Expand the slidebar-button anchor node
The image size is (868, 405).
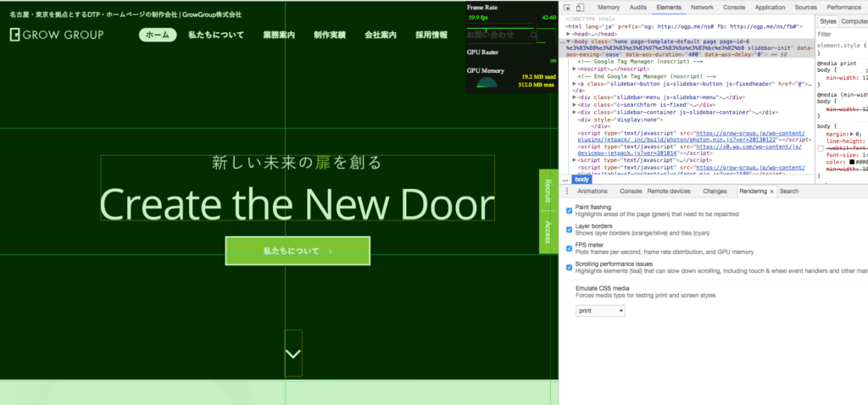pyautogui.click(x=575, y=84)
